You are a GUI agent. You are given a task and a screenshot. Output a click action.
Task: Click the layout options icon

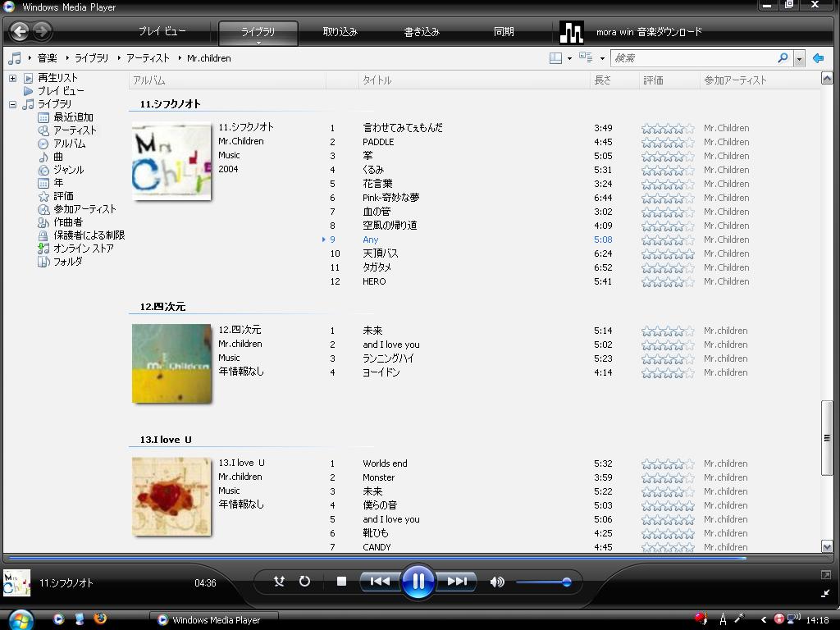(x=555, y=58)
